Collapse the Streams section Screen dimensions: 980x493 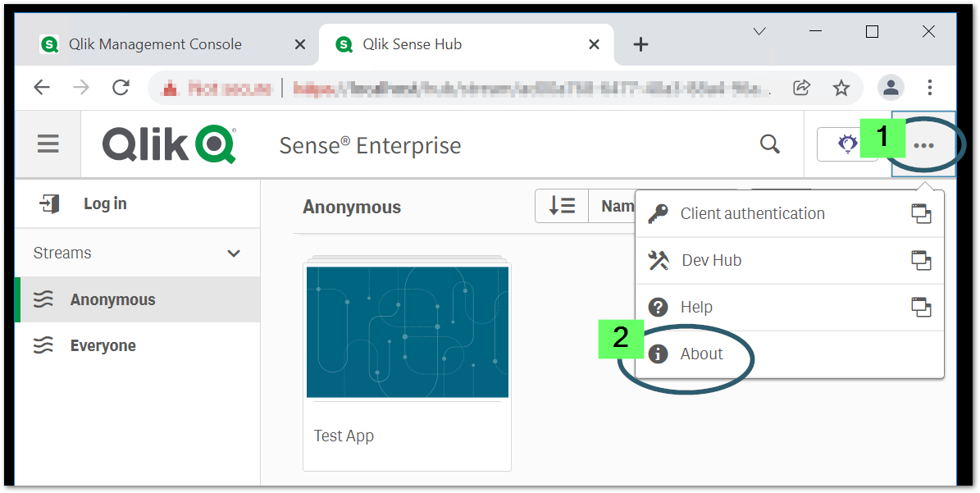[233, 253]
